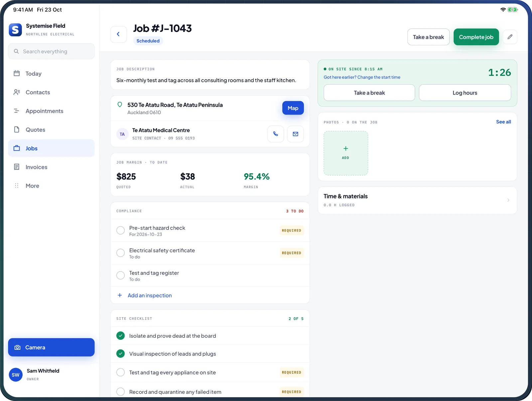
Task: Click the plus ADD photo tile
Action: pos(346,153)
